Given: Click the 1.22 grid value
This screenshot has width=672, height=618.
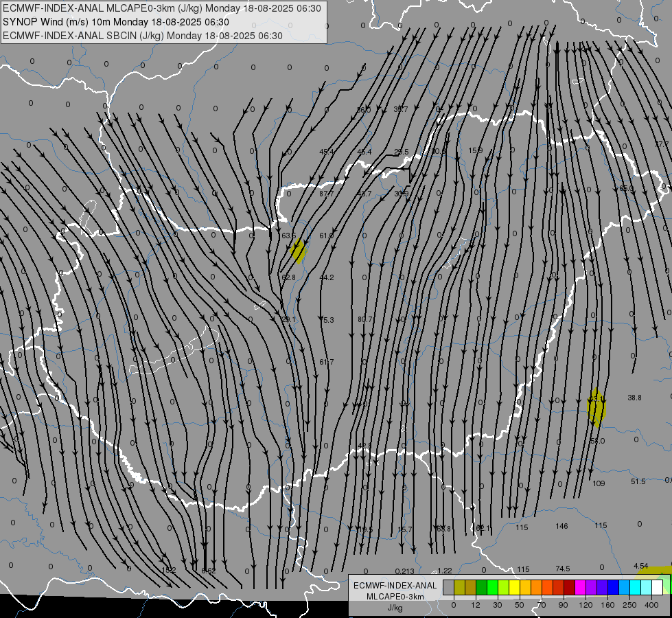Looking at the screenshot, I should (445, 571).
